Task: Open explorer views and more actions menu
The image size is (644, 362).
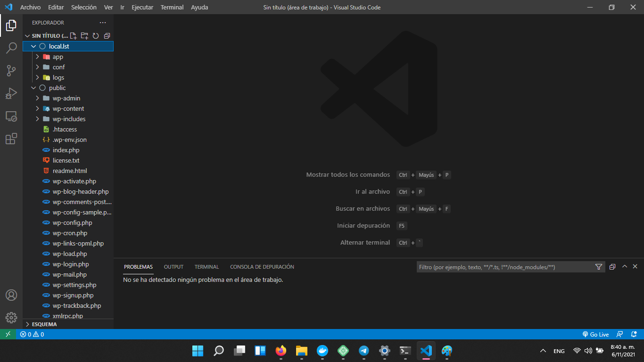Action: 103,23
